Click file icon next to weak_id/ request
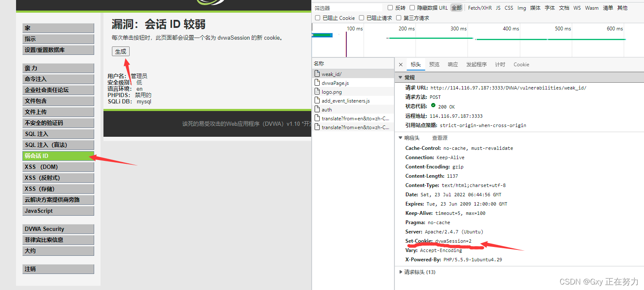The image size is (644, 290). [318, 74]
